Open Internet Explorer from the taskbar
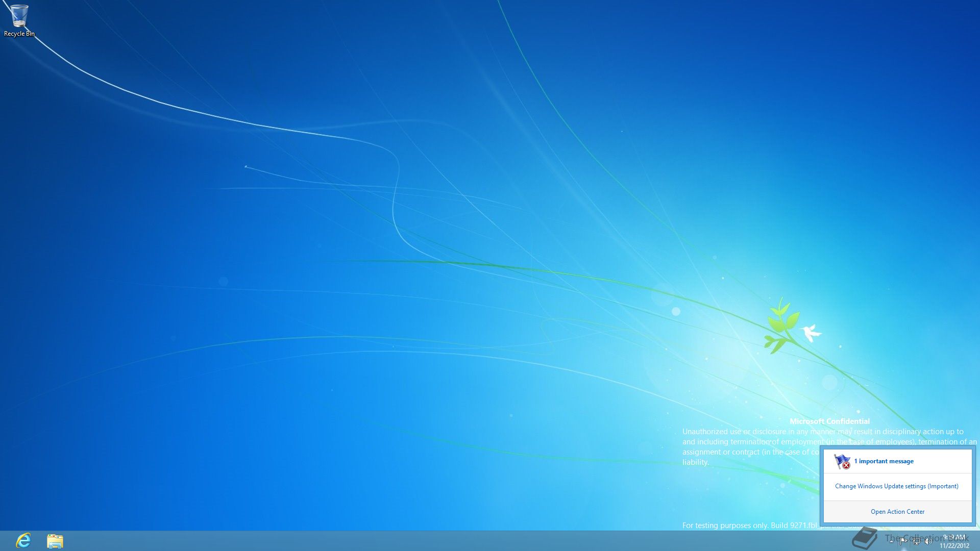 23,541
